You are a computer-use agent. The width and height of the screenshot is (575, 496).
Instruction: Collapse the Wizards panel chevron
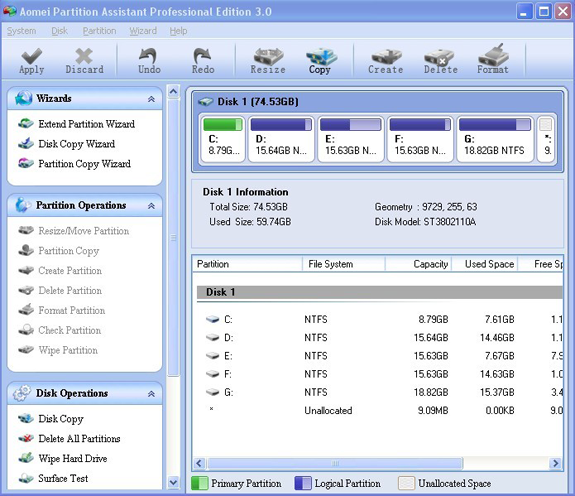click(151, 99)
